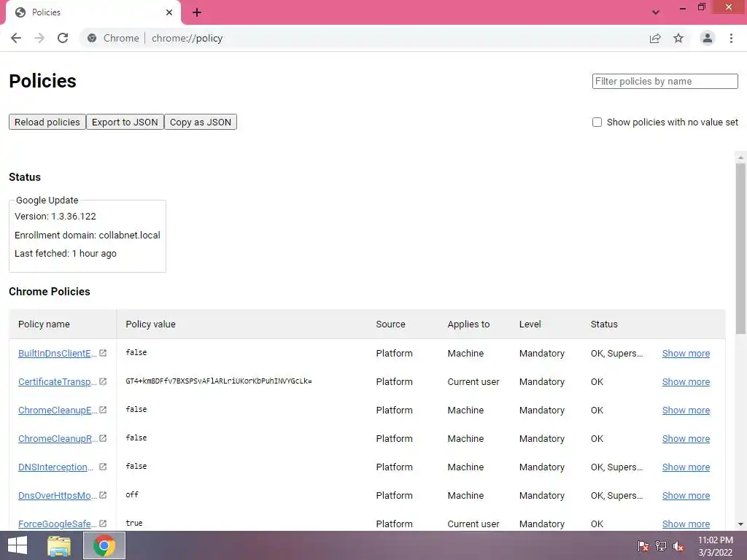Open external link icon beside ChromeCleanupR...
The image size is (747, 560).
click(103, 438)
